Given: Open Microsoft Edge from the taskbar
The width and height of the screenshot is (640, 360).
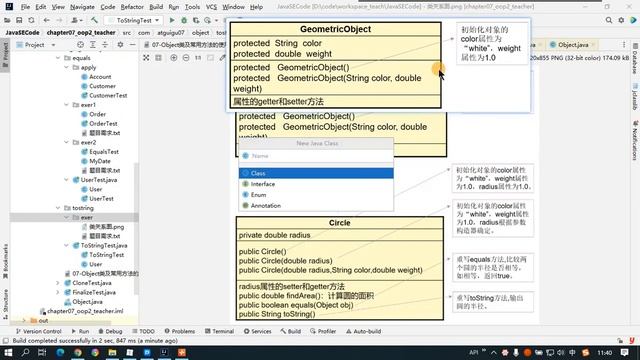Looking at the screenshot, I should (60, 352).
